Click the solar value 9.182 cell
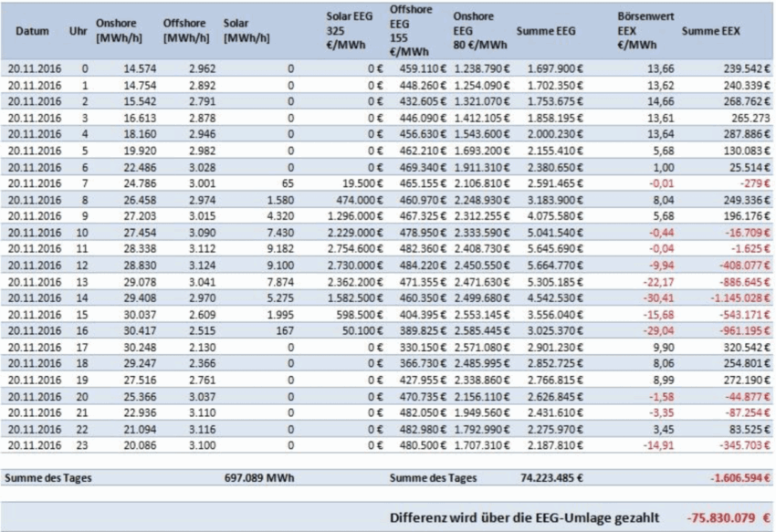Viewport: 776px width, 532px height. point(279,246)
